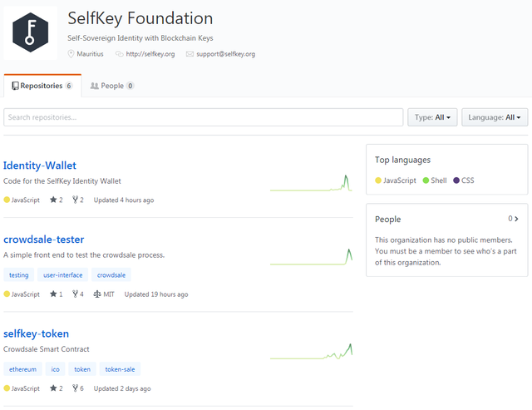
Task: Click the star icon for selfkey-token
Action: pos(53,388)
